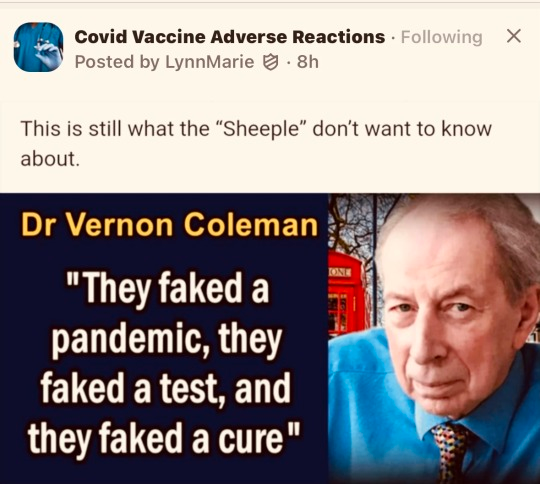Toggle the Following status for this group
This screenshot has height=484, width=540.
click(x=442, y=37)
